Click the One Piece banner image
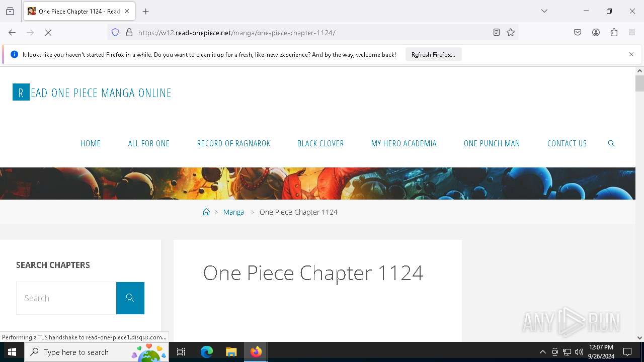Viewport: 644px width, 362px height. [317, 184]
